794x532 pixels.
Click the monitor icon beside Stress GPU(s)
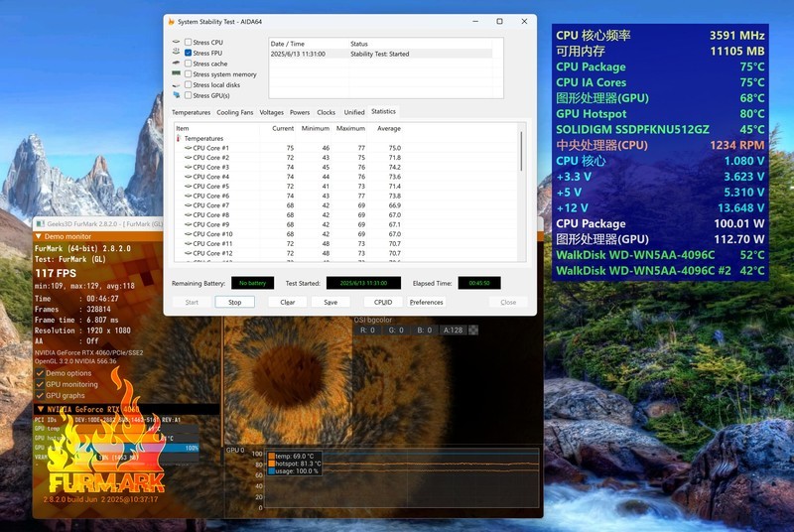(x=176, y=96)
